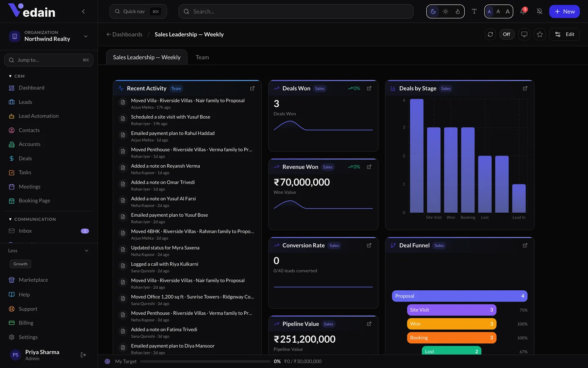Open Settings in sidebar

(x=49, y=337)
